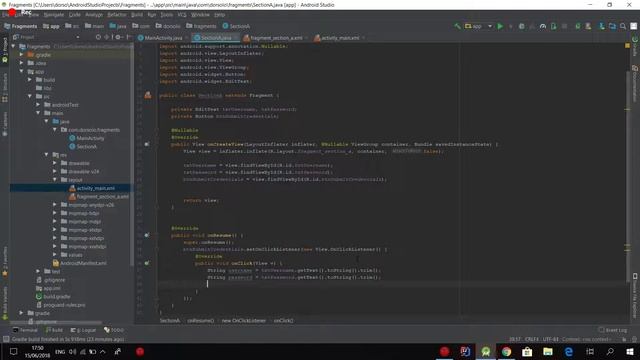Open the Terminal tool window
640x360 pixels.
click(25, 330)
